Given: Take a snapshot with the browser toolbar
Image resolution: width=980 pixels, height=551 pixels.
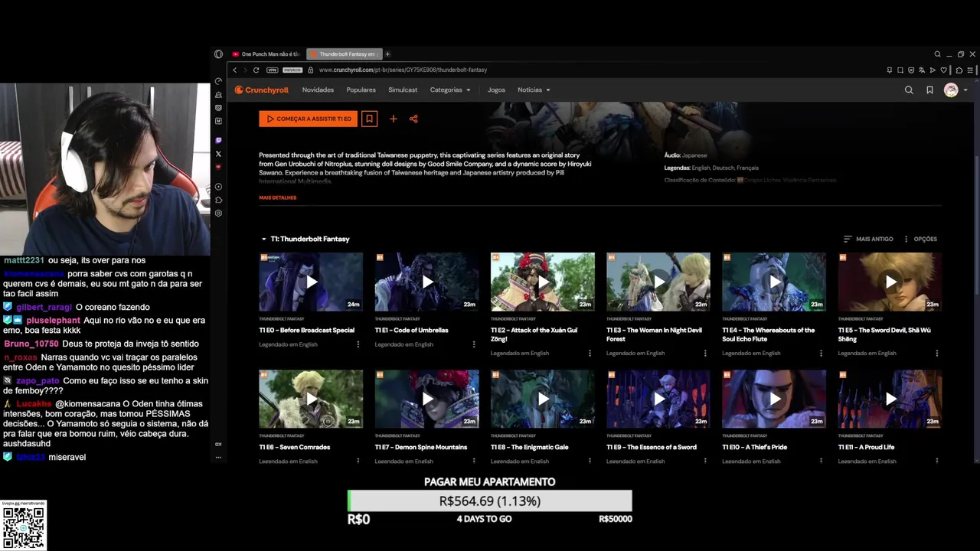Looking at the screenshot, I should tap(900, 70).
